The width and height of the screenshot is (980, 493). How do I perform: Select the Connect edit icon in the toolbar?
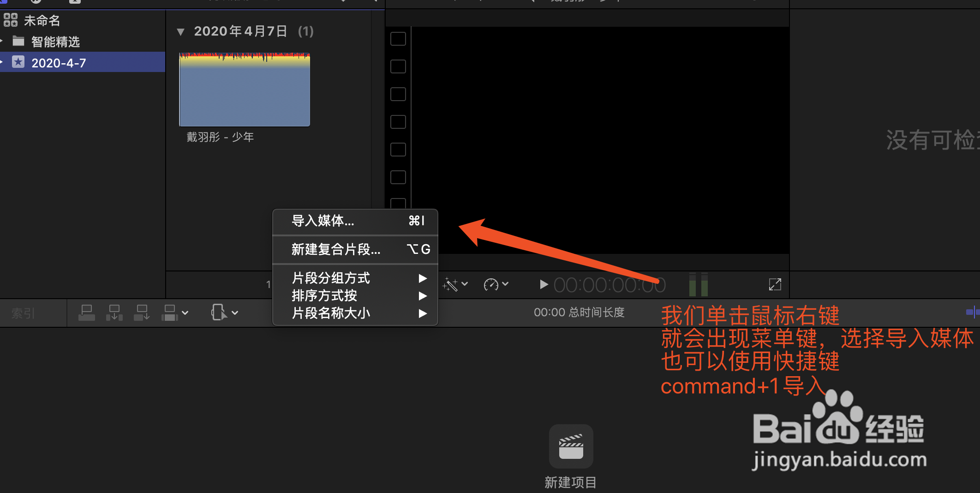coord(86,312)
